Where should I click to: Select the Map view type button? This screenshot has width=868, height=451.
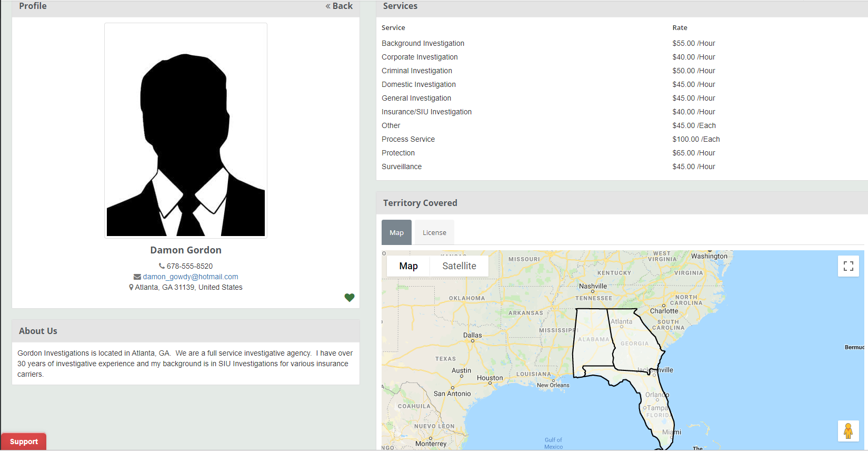(408, 266)
